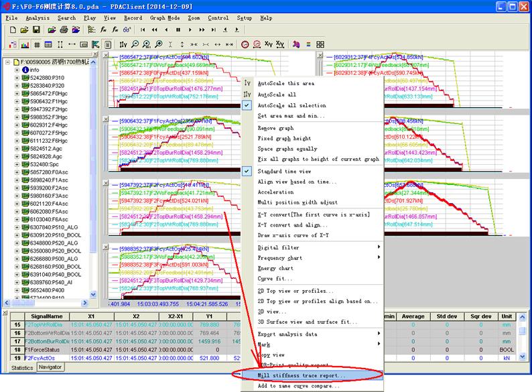This screenshot has height=392, width=532.
Task: Click the yellow Open folder toolbar icon
Action: pos(24,30)
